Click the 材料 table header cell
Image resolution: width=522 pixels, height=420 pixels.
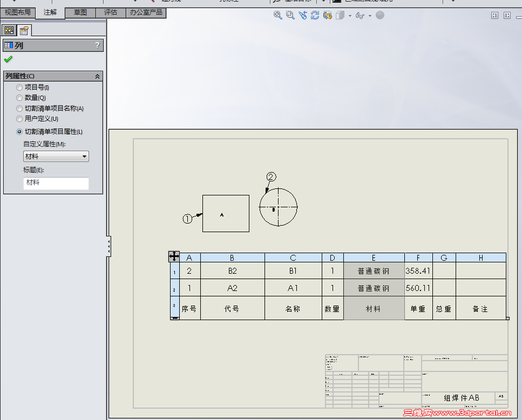coord(374,308)
